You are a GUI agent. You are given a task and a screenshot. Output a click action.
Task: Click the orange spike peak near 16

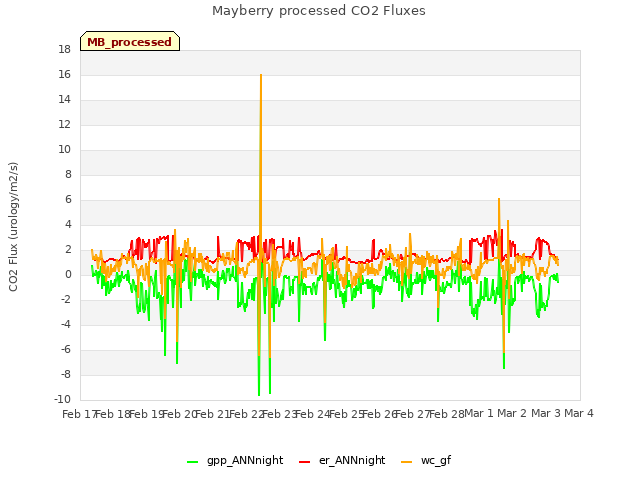click(261, 76)
